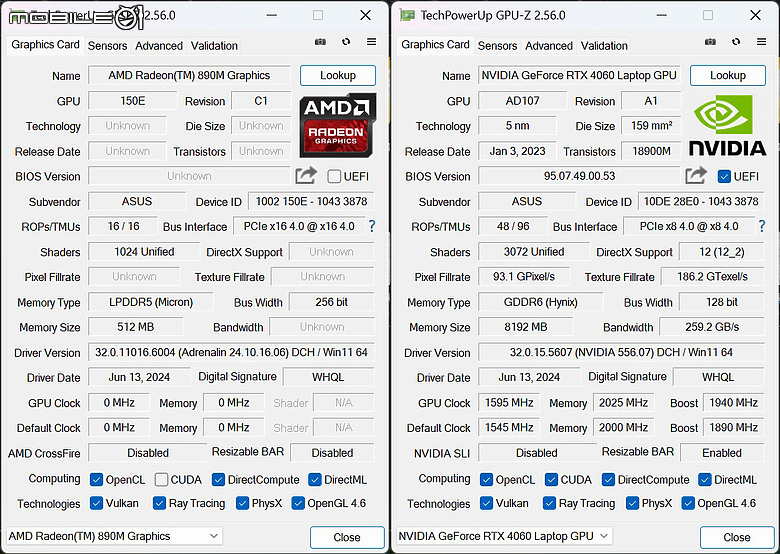Image resolution: width=780 pixels, height=554 pixels.
Task: Select Graphics Card tab in NVIDIA window
Action: [435, 45]
